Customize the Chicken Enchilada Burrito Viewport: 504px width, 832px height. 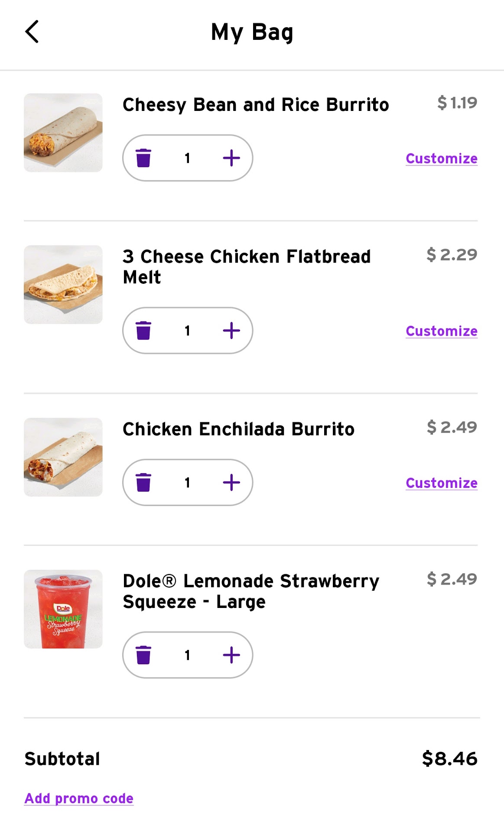pos(441,483)
